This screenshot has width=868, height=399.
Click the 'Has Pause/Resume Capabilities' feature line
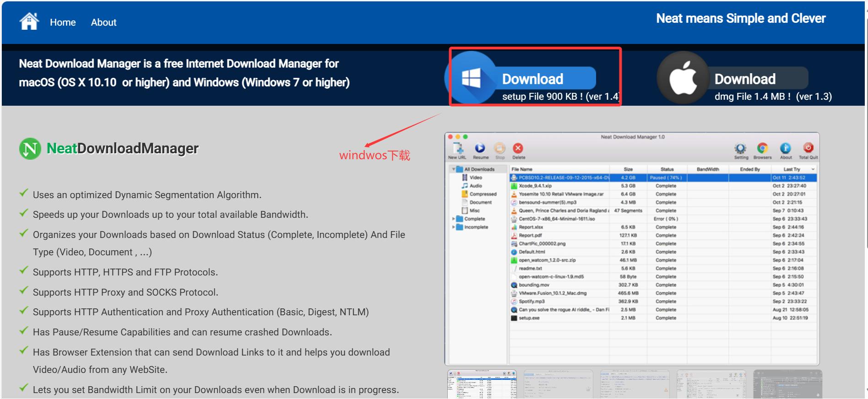[182, 332]
